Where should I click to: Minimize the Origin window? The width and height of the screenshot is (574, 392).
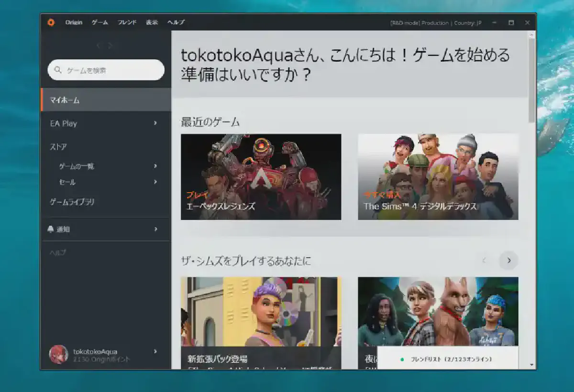494,22
